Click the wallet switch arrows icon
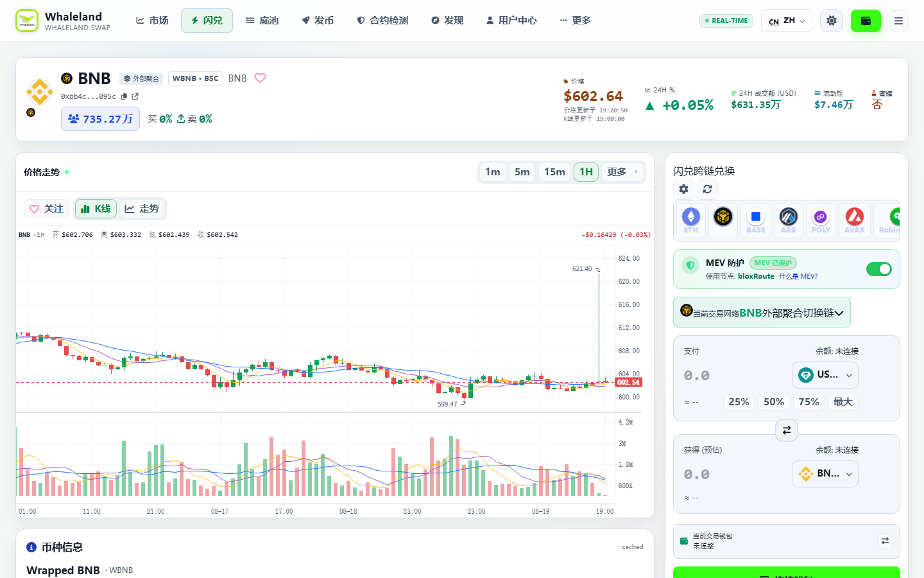Screen dimensions: 924x578 pos(885,541)
